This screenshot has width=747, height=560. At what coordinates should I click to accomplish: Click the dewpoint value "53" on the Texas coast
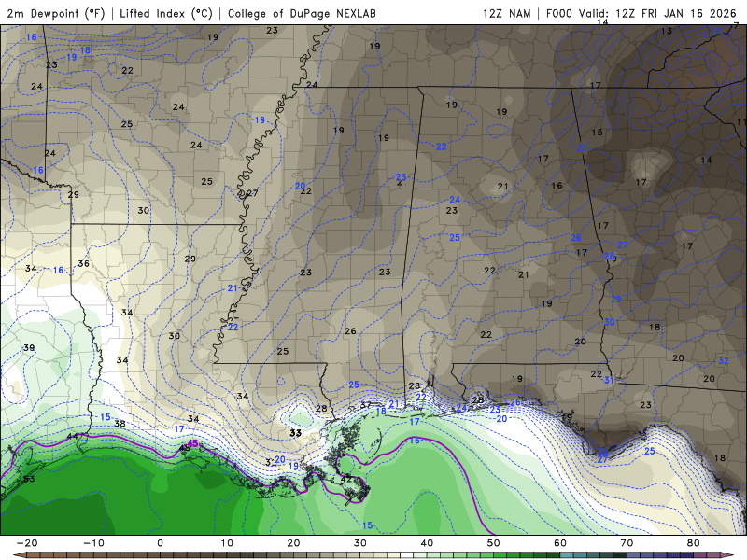tap(30, 479)
